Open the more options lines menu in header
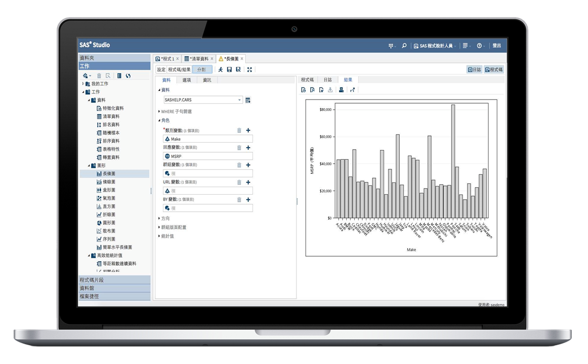The width and height of the screenshot is (588, 364). pyautogui.click(x=466, y=45)
